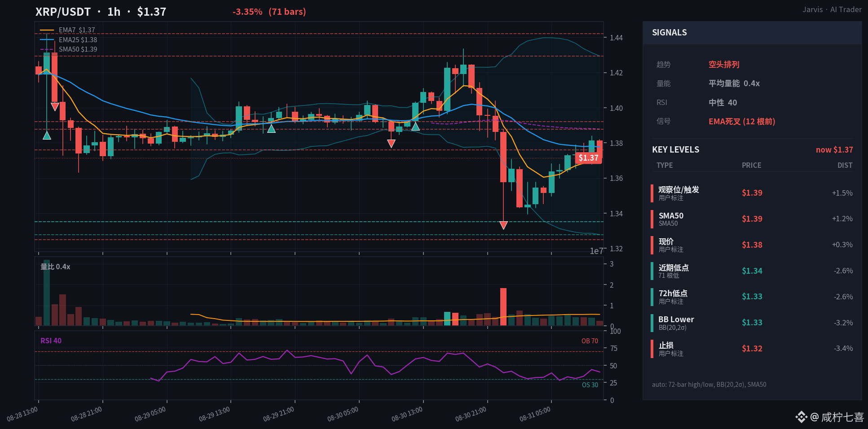Click the -3.35% (71 bars) change label
This screenshot has height=429, width=868.
pos(269,12)
